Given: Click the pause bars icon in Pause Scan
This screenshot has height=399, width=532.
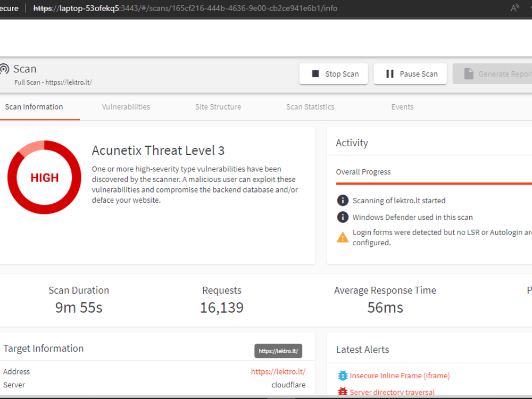Looking at the screenshot, I should [x=390, y=73].
